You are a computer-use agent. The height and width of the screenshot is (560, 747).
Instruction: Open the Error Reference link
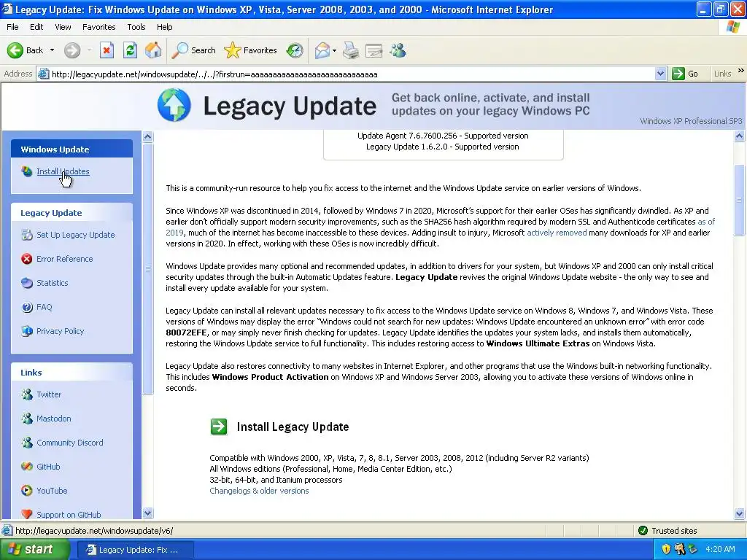(x=65, y=259)
